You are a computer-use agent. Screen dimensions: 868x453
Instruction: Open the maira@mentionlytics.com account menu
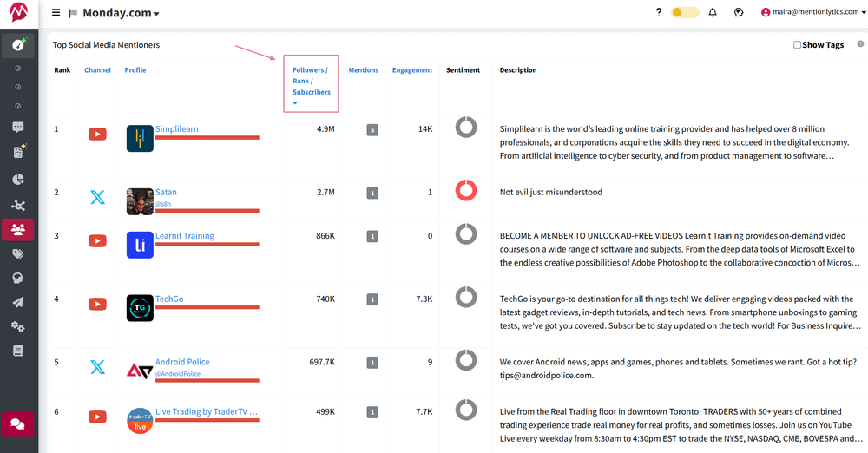(813, 11)
